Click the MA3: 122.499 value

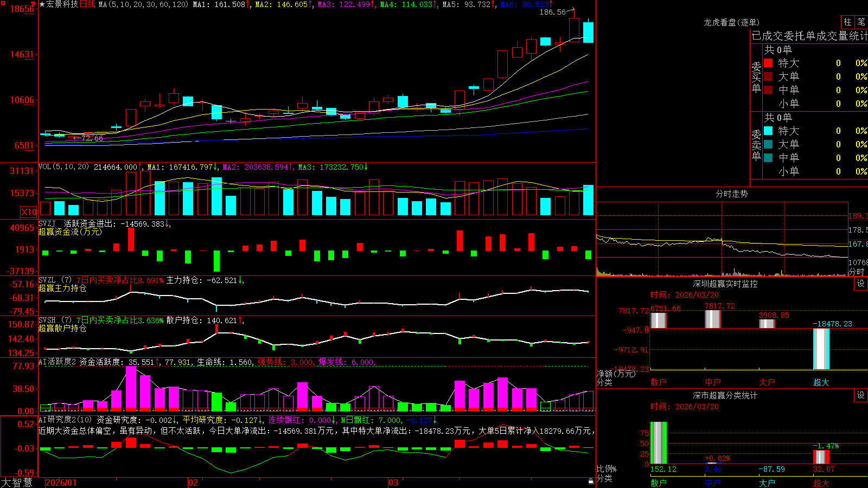pyautogui.click(x=346, y=4)
